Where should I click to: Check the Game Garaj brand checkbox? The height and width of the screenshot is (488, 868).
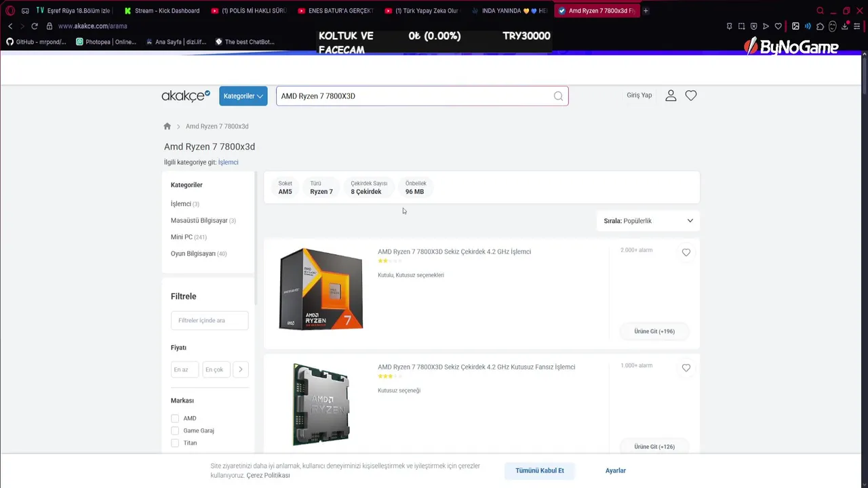pos(175,431)
